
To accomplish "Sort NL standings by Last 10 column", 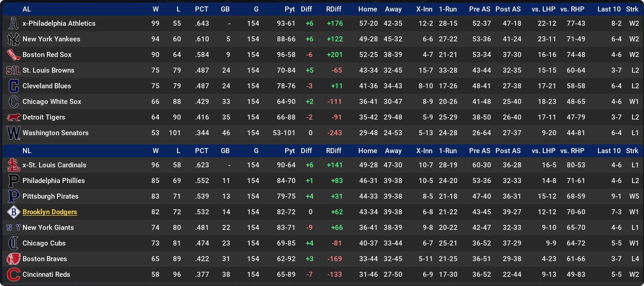I will (x=609, y=151).
